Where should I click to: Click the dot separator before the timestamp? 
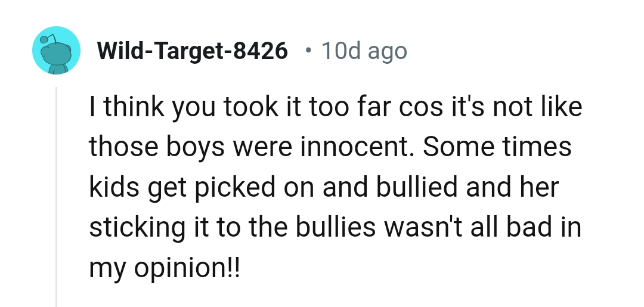(x=307, y=51)
